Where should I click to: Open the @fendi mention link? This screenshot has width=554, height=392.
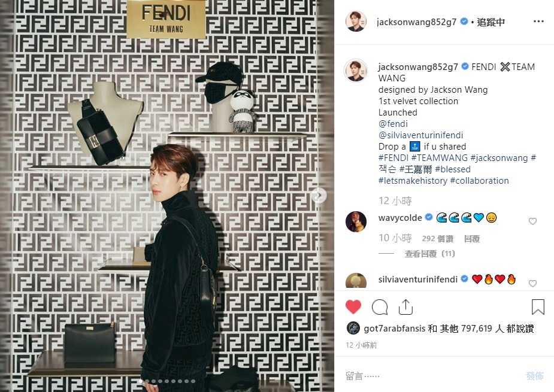click(393, 124)
